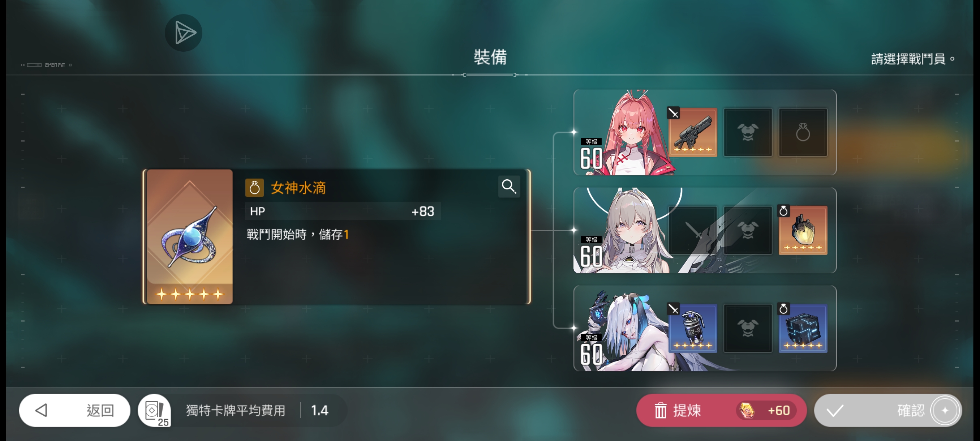The width and height of the screenshot is (980, 441).
Task: Select the red-haired character's rifle weapon slot
Action: (693, 132)
